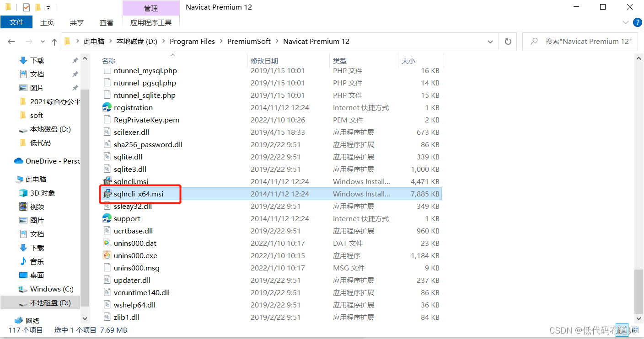Open the 文件 ribbon tab
This screenshot has width=644, height=339.
pyautogui.click(x=16, y=22)
